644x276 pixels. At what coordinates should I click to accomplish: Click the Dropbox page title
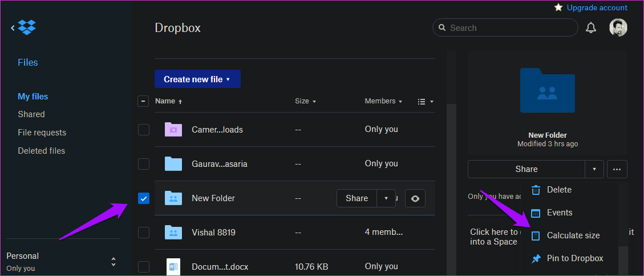(x=177, y=28)
